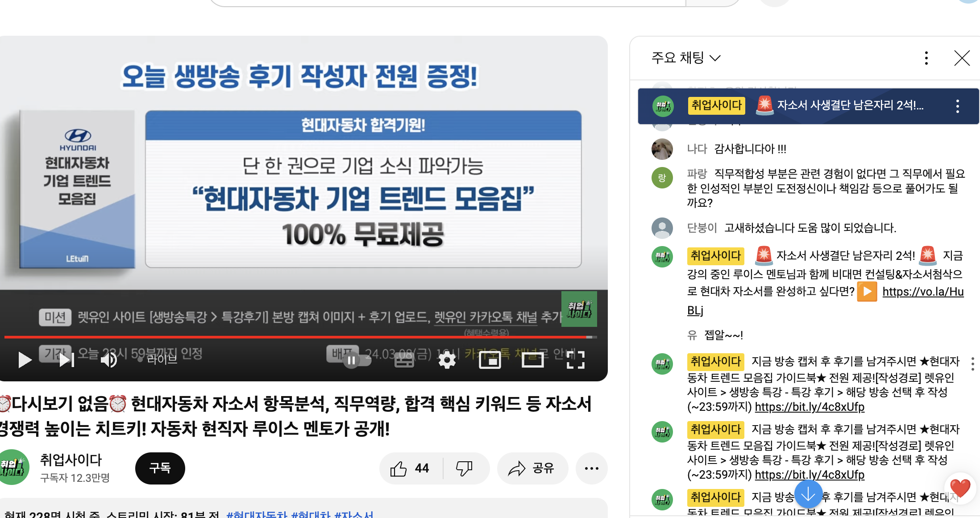The width and height of the screenshot is (980, 518).
Task: Open more actions menu below video
Action: pos(592,468)
